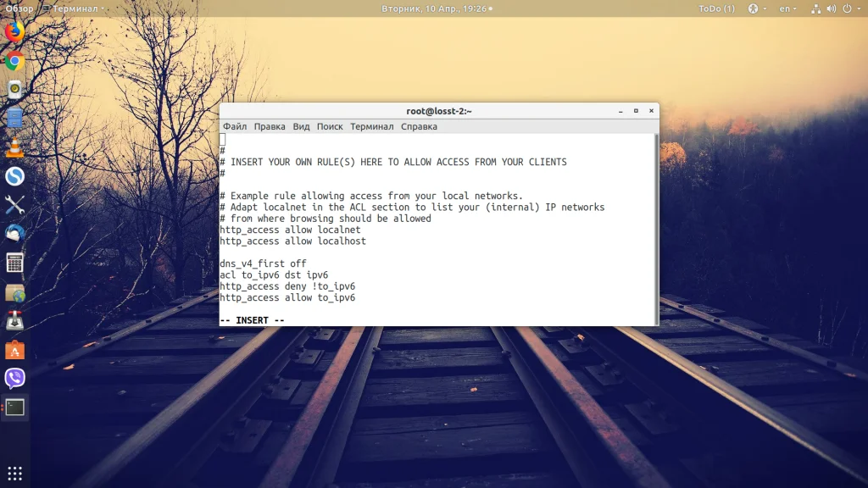Launch Firefox from the dock
Viewport: 868px width, 488px height.
pyautogui.click(x=14, y=31)
